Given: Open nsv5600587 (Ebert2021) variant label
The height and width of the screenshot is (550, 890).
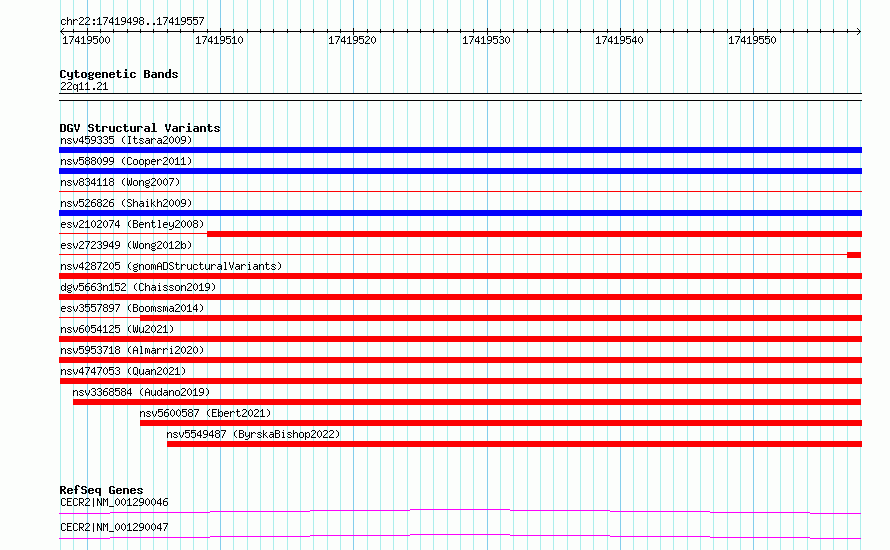Looking at the screenshot, I should (205, 413).
